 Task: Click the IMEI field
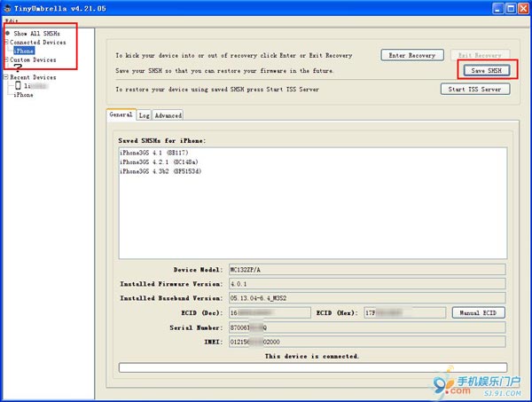pos(367,342)
